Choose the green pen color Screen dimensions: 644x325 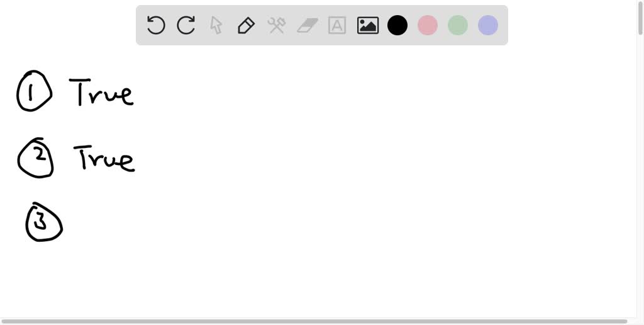pyautogui.click(x=458, y=25)
